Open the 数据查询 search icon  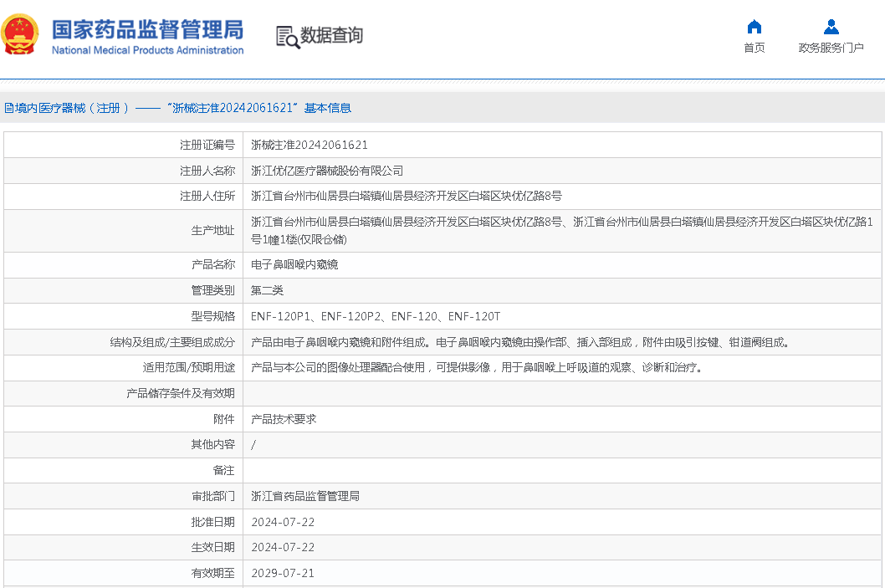pyautogui.click(x=287, y=38)
